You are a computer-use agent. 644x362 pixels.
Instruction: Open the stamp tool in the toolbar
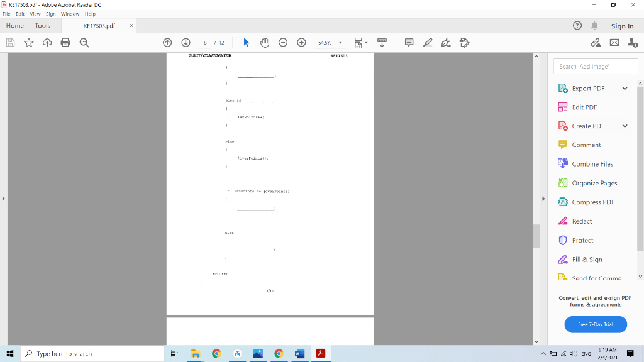point(465,43)
